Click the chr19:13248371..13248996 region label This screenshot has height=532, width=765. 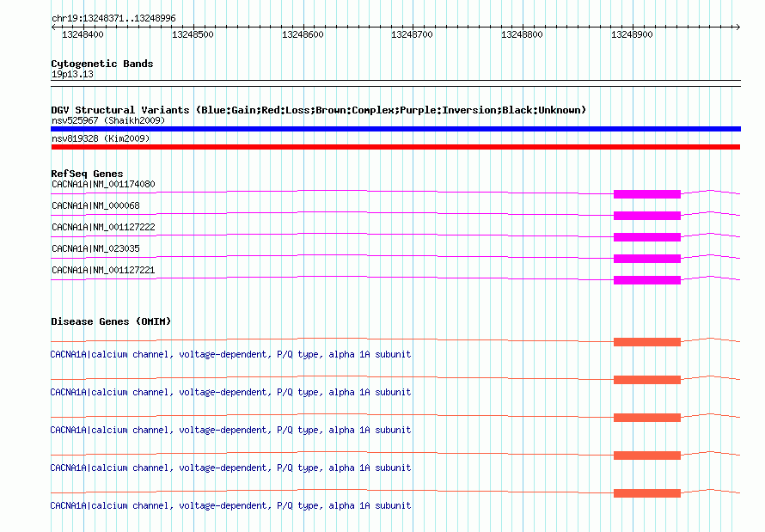[113, 19]
